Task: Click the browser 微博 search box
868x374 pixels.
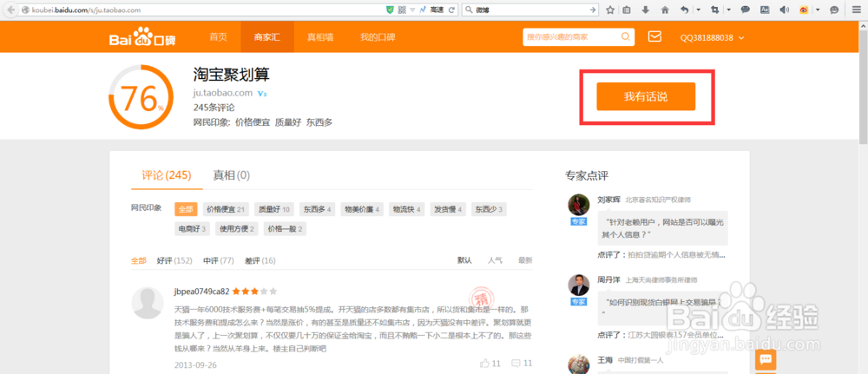Action: [x=530, y=10]
